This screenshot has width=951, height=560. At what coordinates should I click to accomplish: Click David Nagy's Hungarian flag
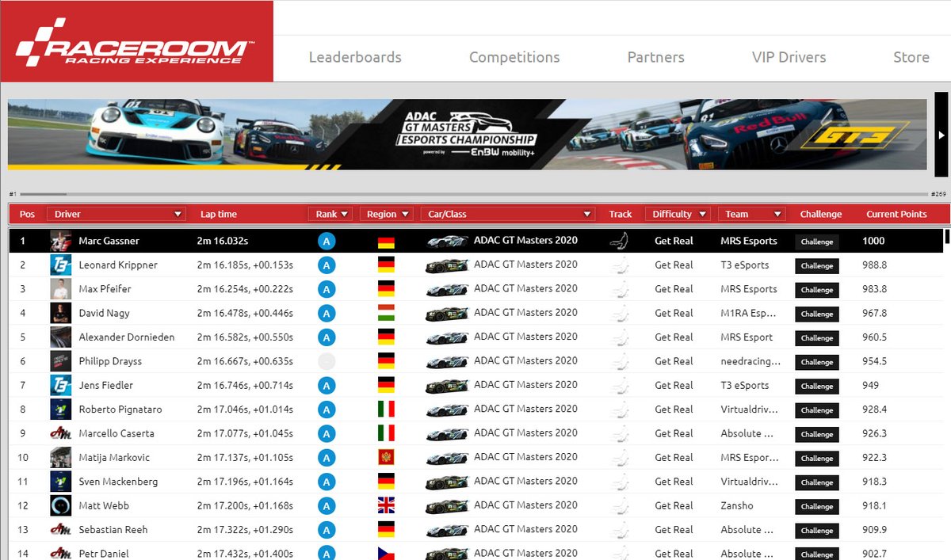[386, 313]
